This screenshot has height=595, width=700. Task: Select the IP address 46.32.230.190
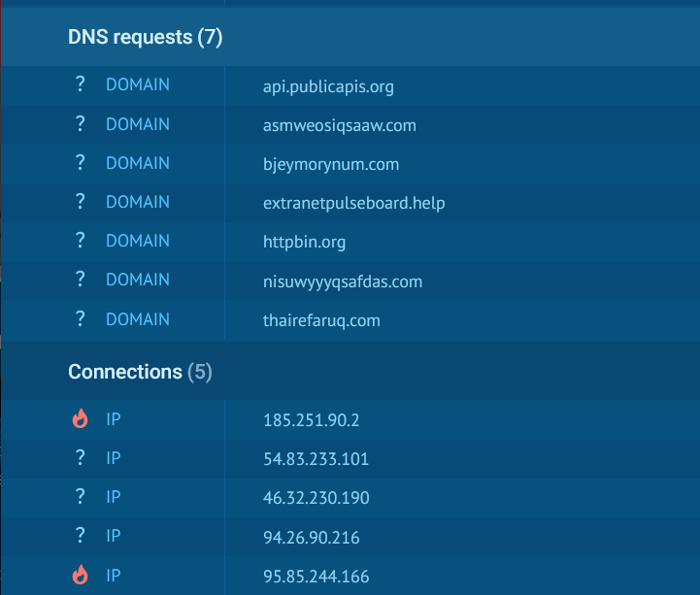click(x=317, y=498)
